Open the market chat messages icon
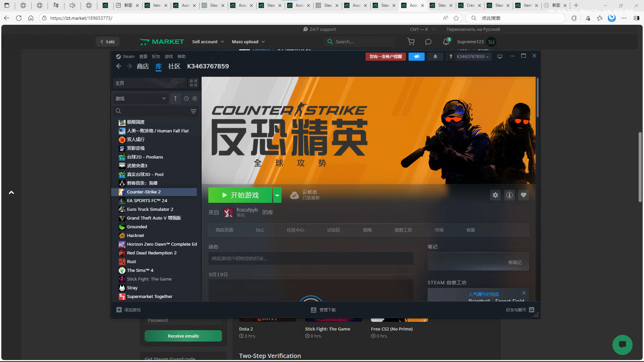644x362 pixels. coord(428,42)
